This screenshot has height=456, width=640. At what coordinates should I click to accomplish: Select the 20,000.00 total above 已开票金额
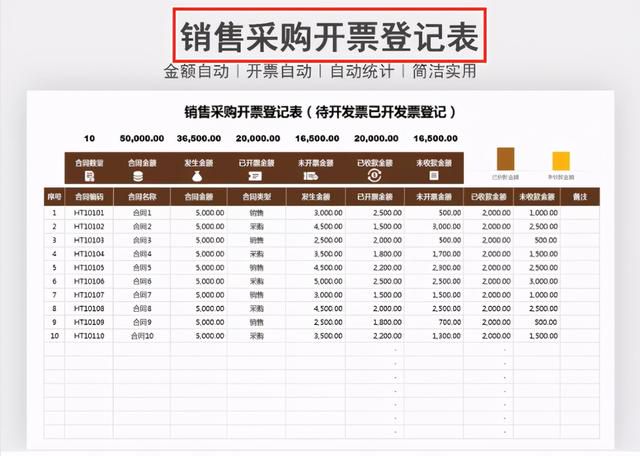click(x=258, y=138)
